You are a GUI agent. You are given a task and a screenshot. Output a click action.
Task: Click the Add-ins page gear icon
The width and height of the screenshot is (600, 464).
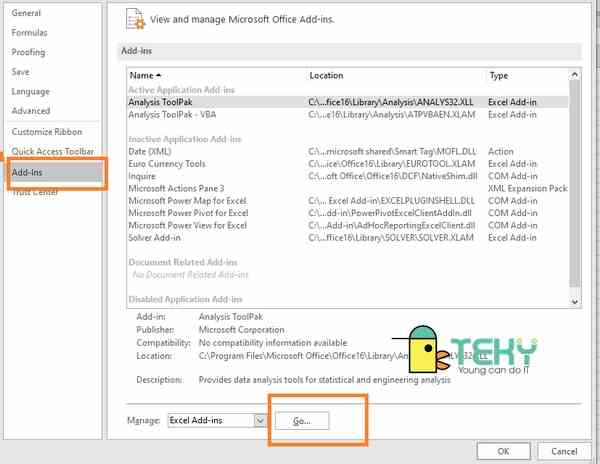pyautogui.click(x=135, y=19)
